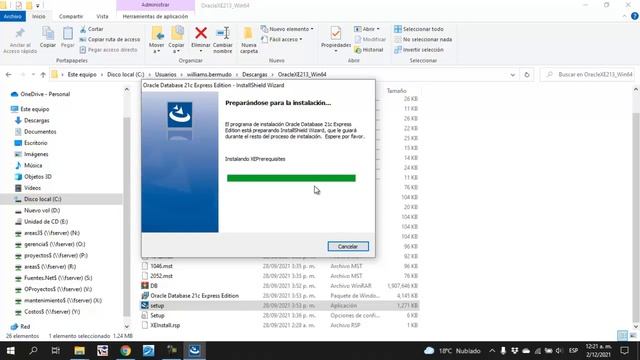Click Usuarios in the address path

pos(166,75)
